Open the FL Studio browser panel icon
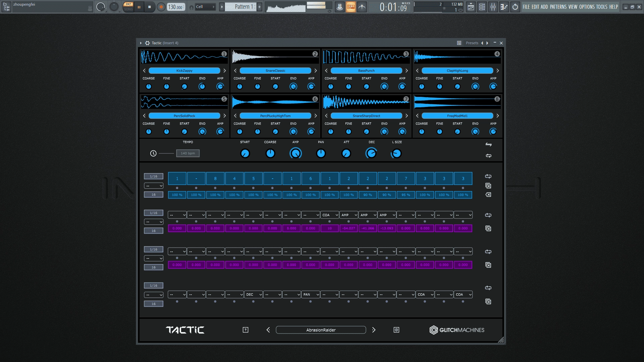644x362 pixels. coord(6,7)
